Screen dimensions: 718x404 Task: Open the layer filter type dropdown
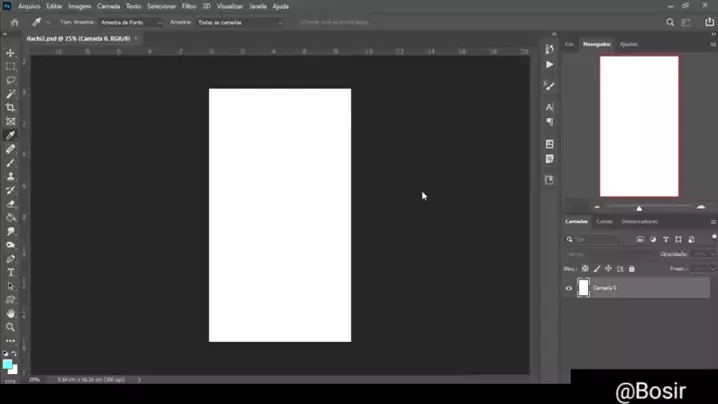pos(592,240)
